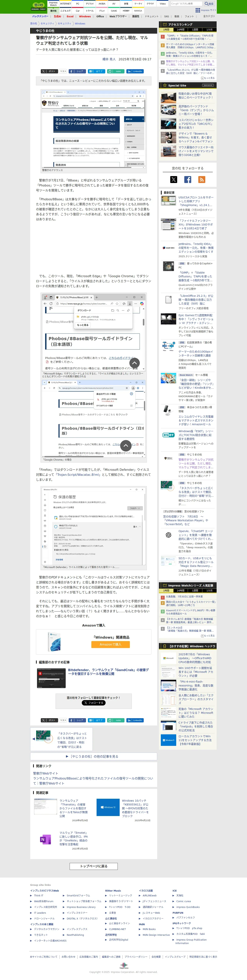
Task: Share via top Facebook シェア button
Action: (77, 71)
